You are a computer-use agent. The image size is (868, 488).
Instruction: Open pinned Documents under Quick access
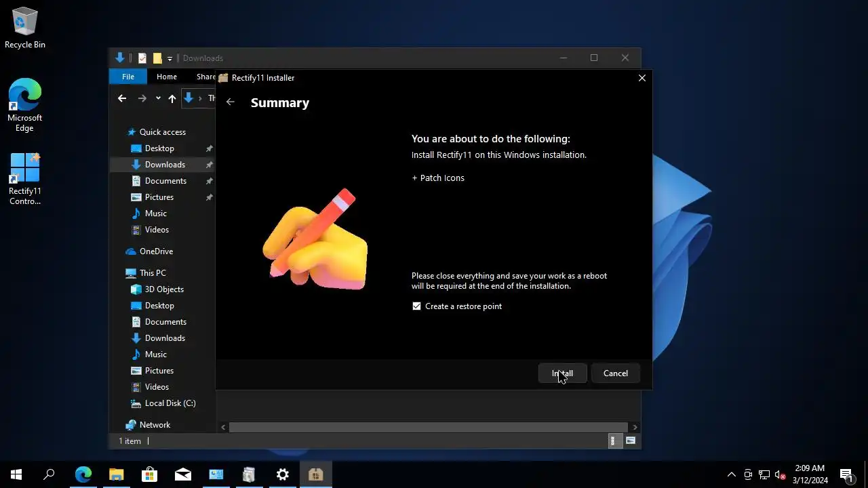165,181
